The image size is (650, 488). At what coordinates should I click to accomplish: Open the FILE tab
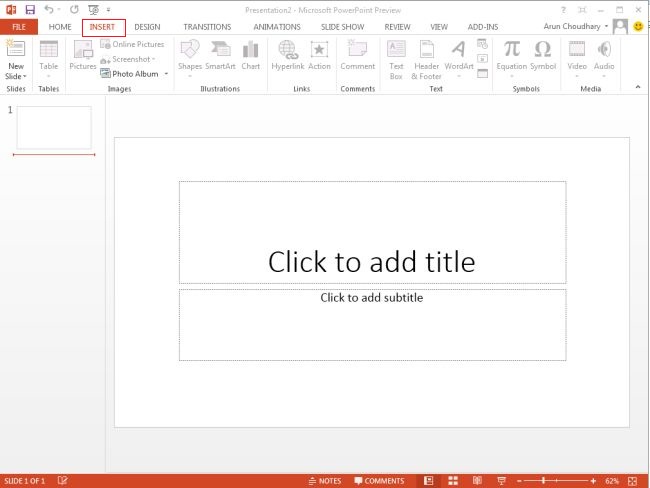(19, 27)
